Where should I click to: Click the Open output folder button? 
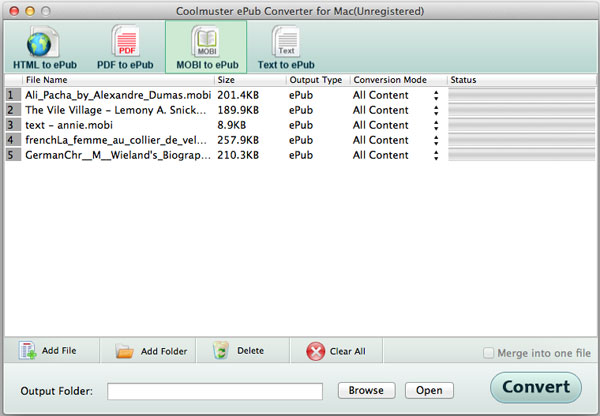(x=429, y=390)
